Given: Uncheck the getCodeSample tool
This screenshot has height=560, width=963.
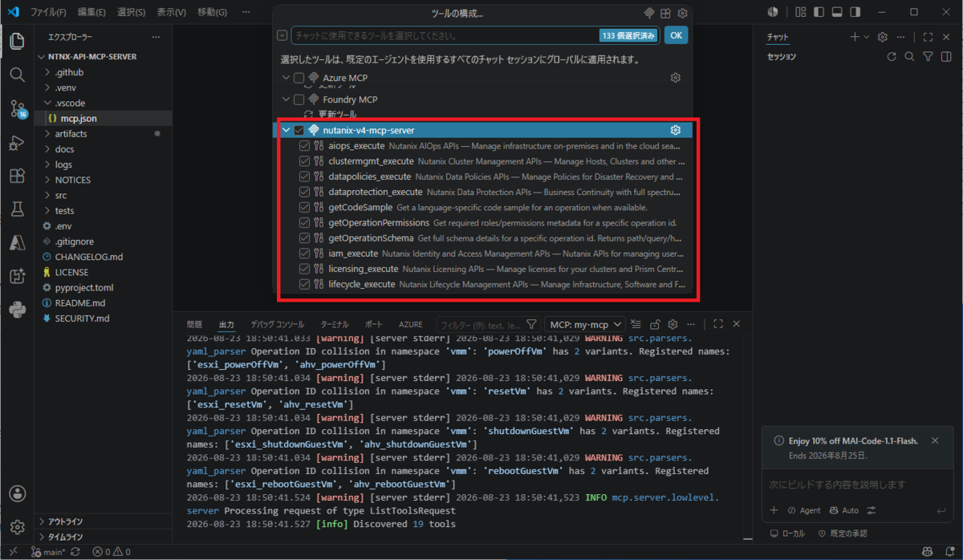Looking at the screenshot, I should [305, 207].
